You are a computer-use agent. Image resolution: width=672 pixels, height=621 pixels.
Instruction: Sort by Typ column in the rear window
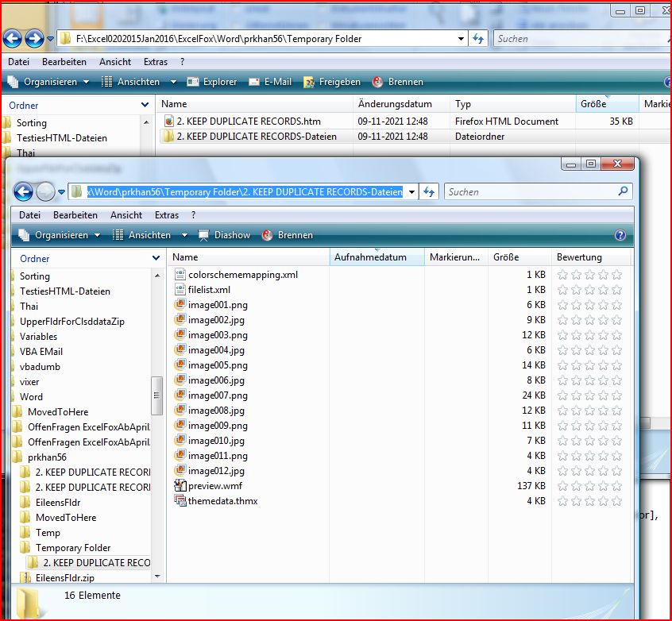512,104
